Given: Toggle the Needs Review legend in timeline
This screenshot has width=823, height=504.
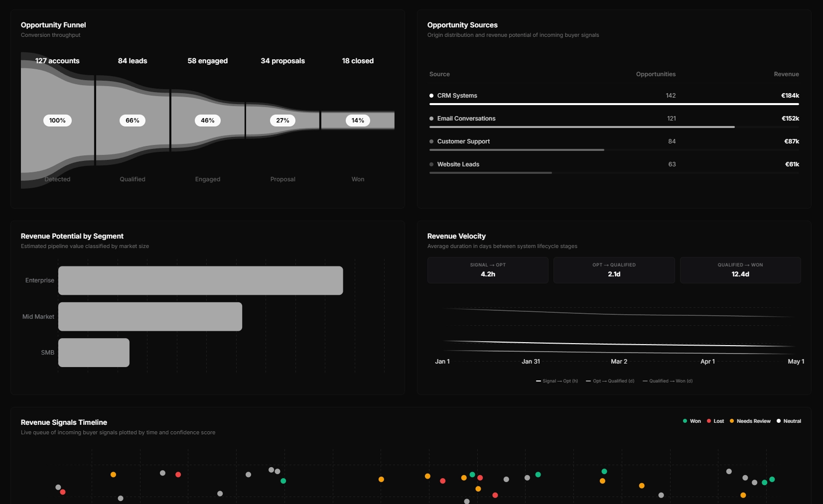Looking at the screenshot, I should 750,421.
